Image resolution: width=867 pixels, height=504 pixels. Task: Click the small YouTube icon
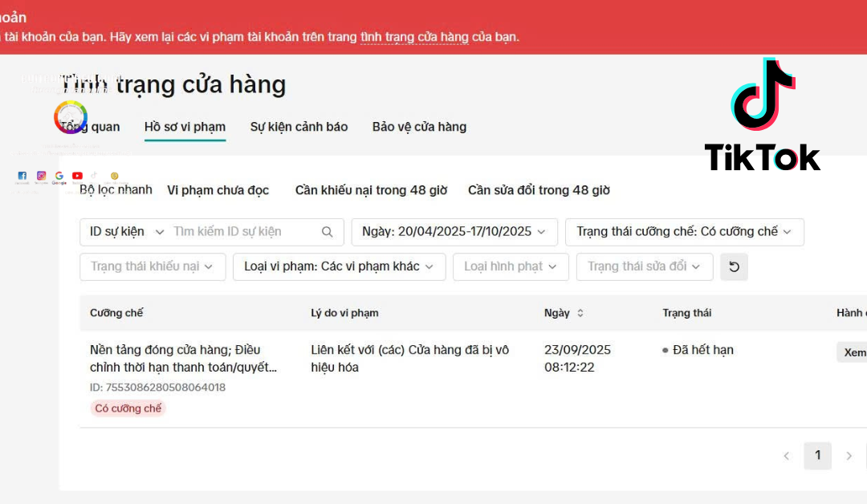77,176
